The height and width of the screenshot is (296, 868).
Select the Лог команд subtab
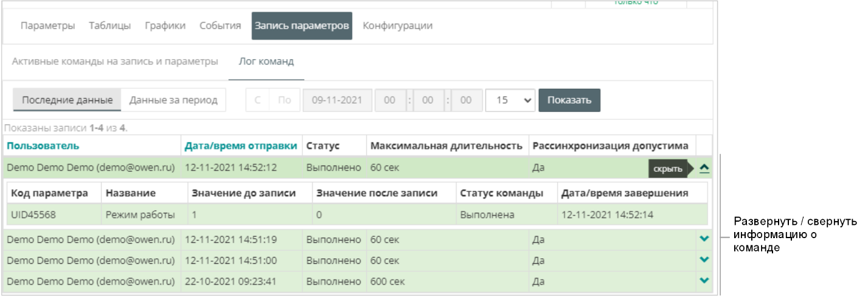[x=266, y=62]
